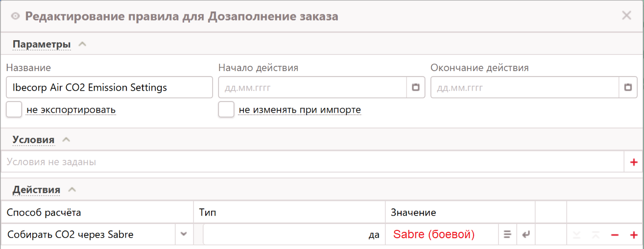Open calendar for Окончание действия date
Screen dimensions: 644x249
[628, 88]
